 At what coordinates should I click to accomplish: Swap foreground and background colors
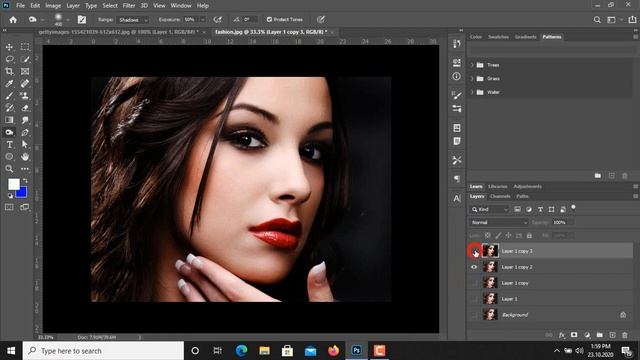[25, 180]
